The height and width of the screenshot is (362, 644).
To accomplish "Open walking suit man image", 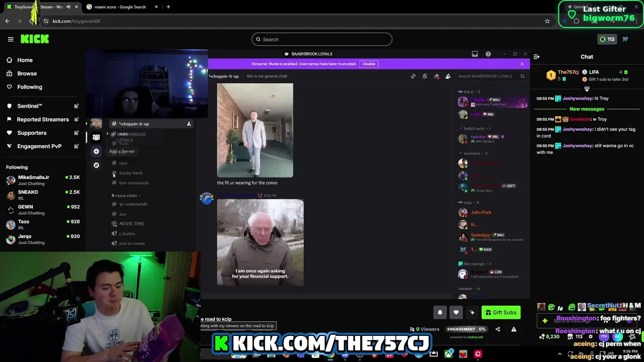I will point(255,131).
